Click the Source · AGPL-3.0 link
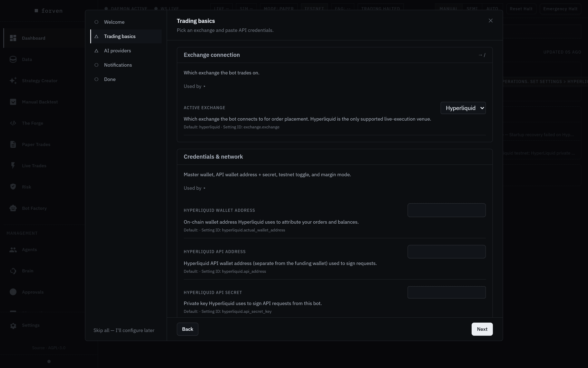Screen dimensions: 588x368 pos(49,348)
